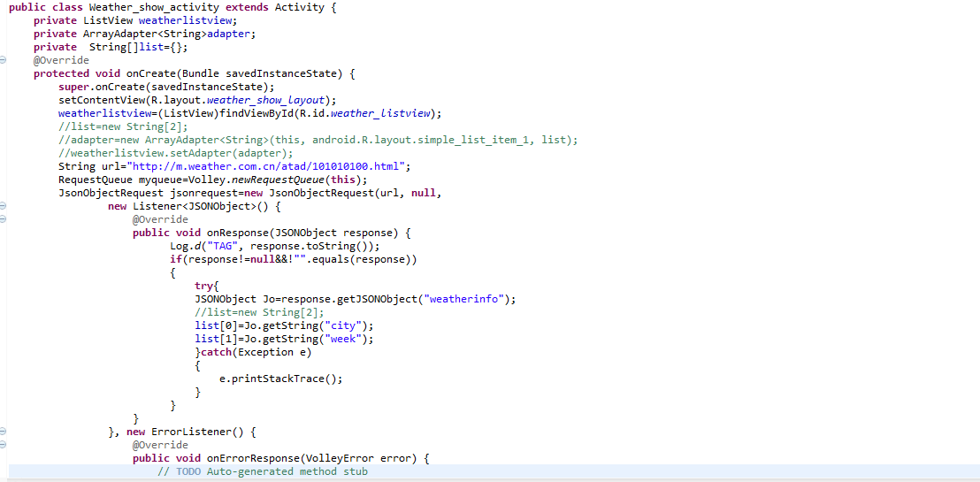
Task: Collapse fold marker beside @Override above onCreate
Action: [3, 60]
